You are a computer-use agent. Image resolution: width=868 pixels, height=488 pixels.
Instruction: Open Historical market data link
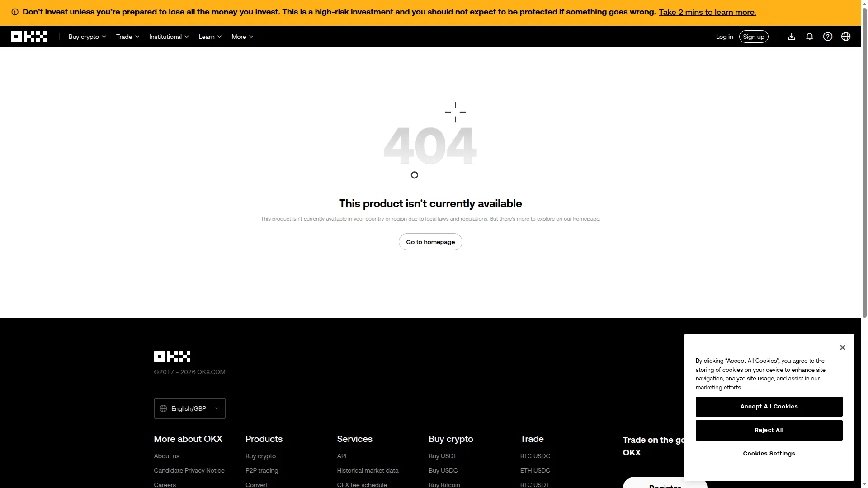[368, 471]
